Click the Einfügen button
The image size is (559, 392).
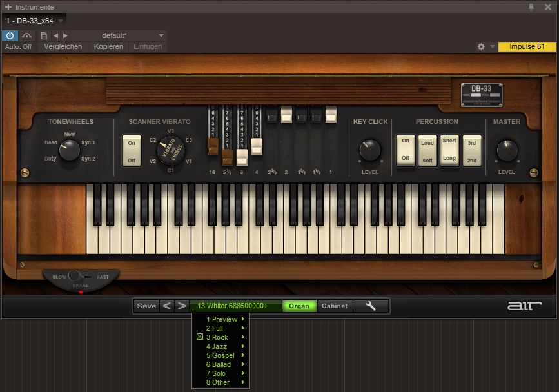click(x=148, y=46)
